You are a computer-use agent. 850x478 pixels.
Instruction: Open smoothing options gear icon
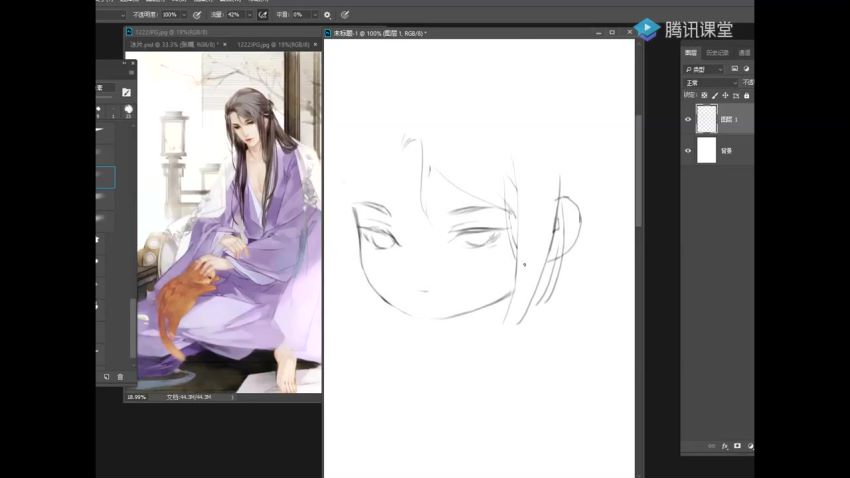[327, 15]
